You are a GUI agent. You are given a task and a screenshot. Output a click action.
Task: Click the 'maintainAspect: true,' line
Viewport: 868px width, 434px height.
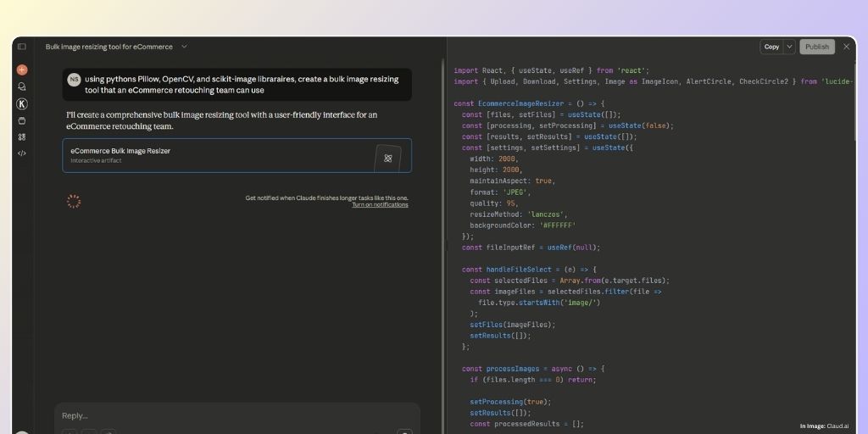[513, 181]
